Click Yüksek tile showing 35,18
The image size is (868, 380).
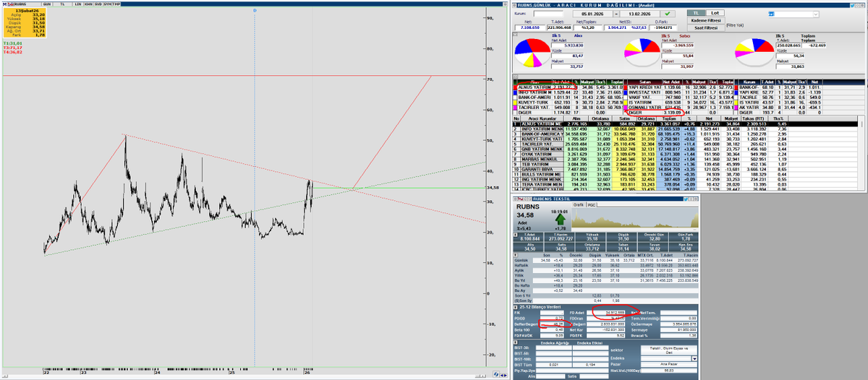[592, 237]
